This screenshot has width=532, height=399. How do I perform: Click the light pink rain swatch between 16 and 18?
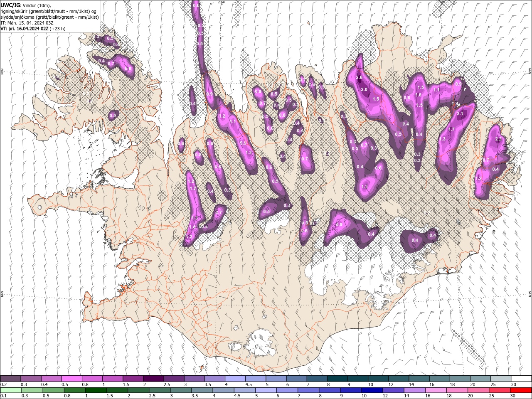click(435, 390)
